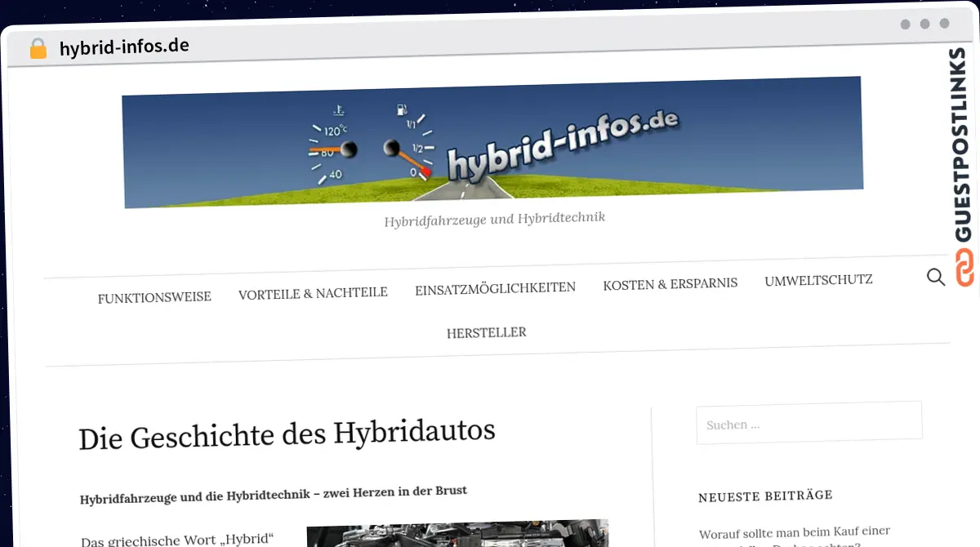
Task: Click the tagline Hybridfahrzeuge und Hybridtechnik
Action: coord(494,219)
